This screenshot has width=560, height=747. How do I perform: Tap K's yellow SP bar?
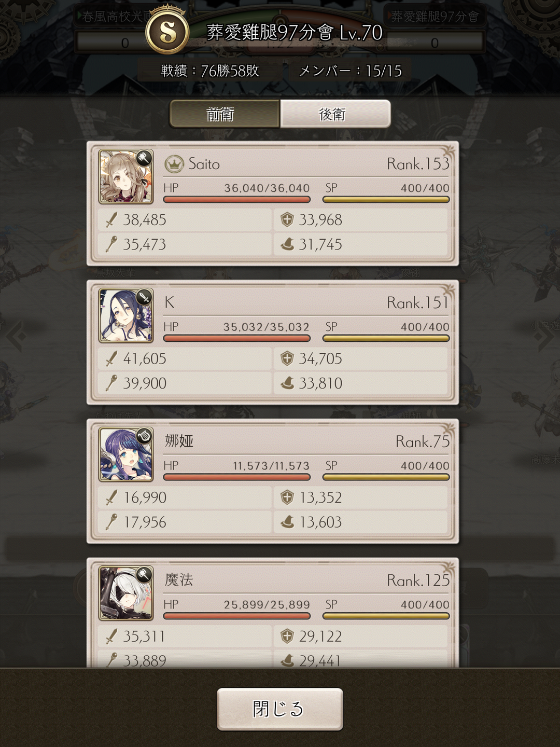point(386,339)
